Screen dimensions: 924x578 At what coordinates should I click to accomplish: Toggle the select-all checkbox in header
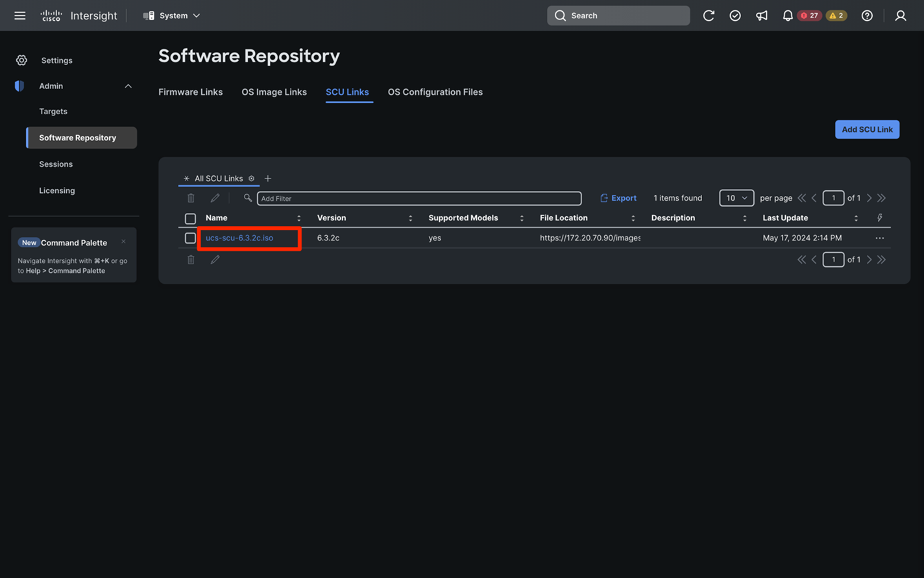190,219
